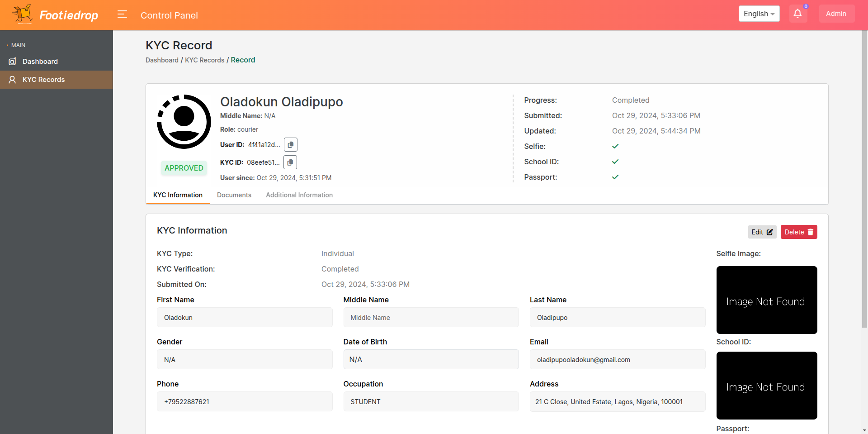This screenshot has width=868, height=434.
Task: Click Role: courier text
Action: pyautogui.click(x=239, y=129)
